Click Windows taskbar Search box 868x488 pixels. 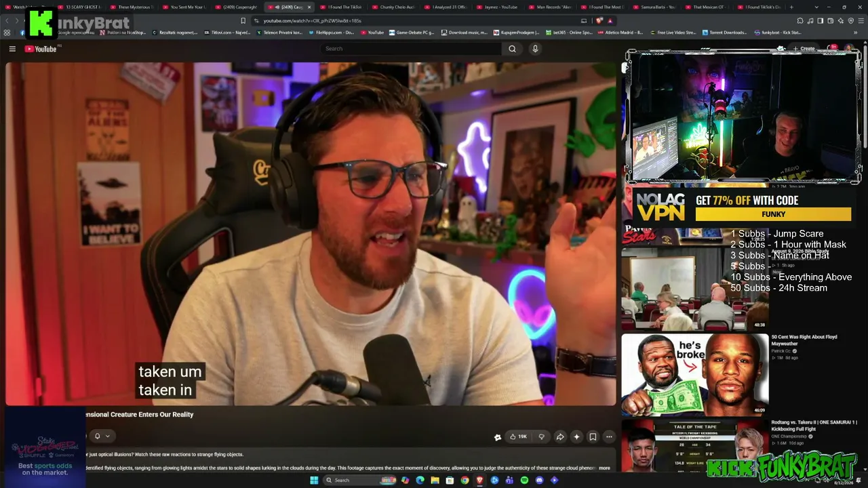[x=359, y=481]
